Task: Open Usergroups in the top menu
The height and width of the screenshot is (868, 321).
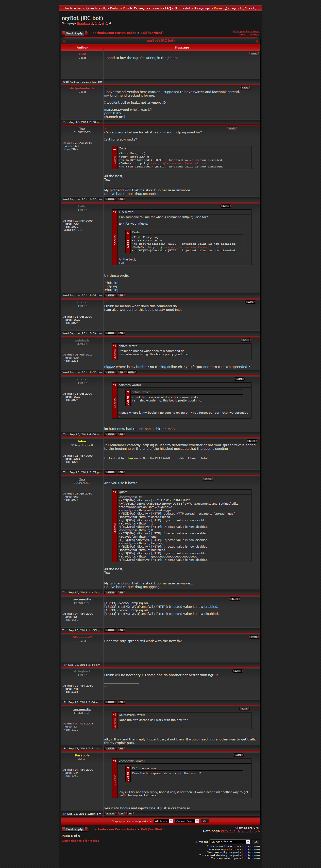Action: pos(202,8)
